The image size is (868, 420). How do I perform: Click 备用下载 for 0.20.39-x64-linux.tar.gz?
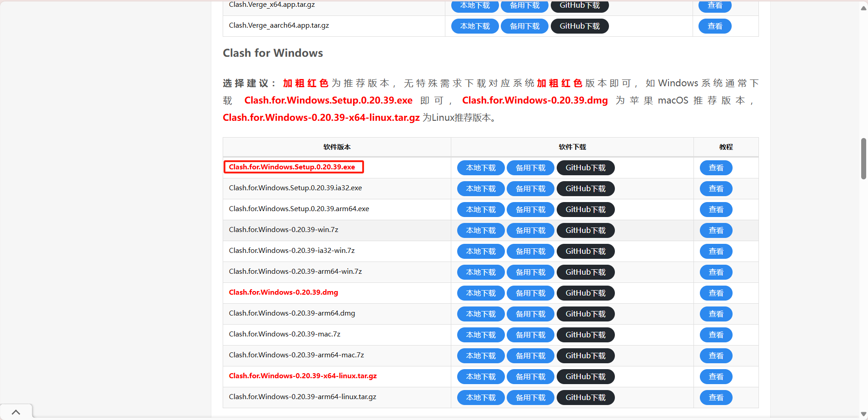coord(530,377)
